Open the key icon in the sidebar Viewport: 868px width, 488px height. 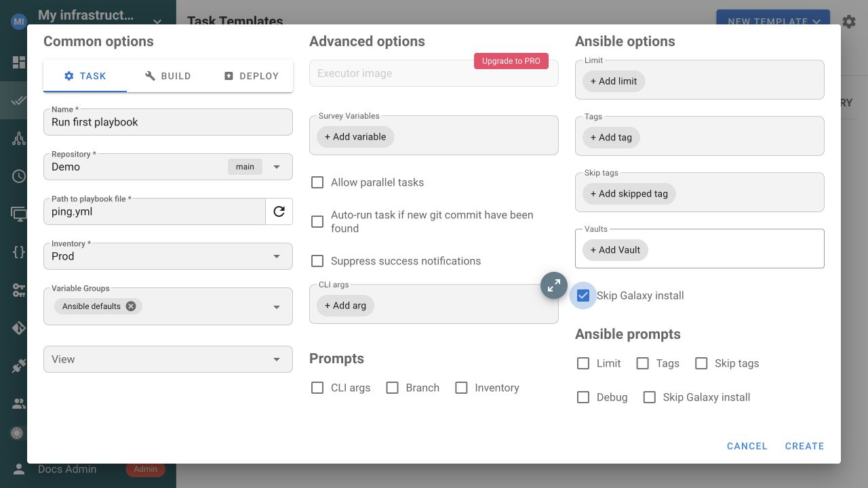(19, 290)
